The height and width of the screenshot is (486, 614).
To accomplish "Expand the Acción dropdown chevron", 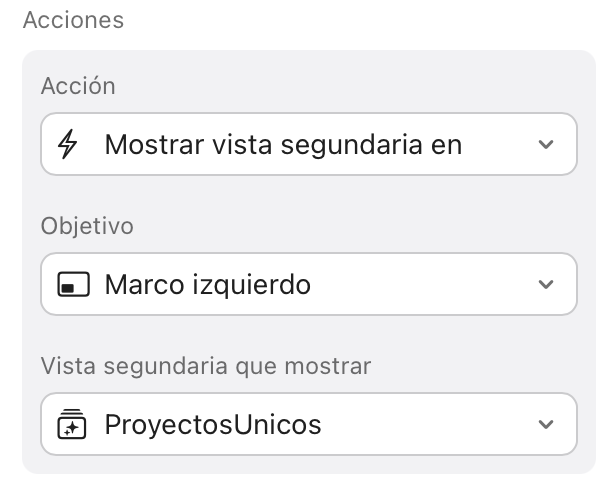I will 545,144.
